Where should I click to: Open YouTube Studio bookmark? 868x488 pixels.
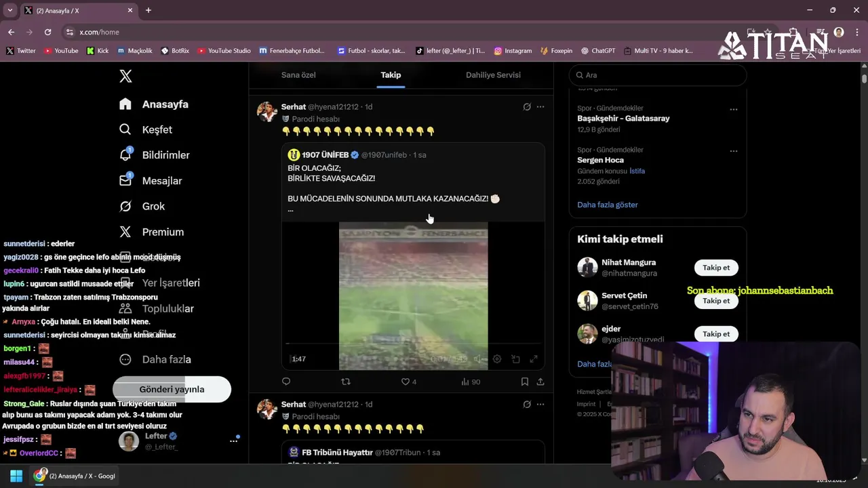tap(224, 51)
